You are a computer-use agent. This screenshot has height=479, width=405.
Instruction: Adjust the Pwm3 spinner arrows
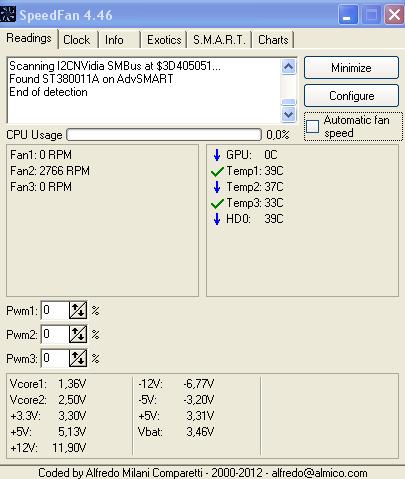point(78,358)
